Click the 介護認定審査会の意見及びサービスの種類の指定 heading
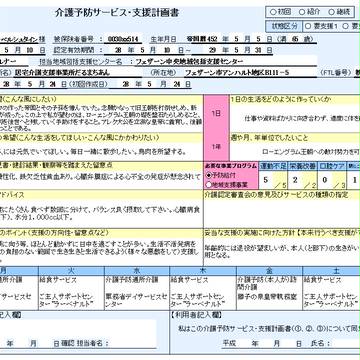Screen dimensions: 360x360 pyautogui.click(x=277, y=195)
